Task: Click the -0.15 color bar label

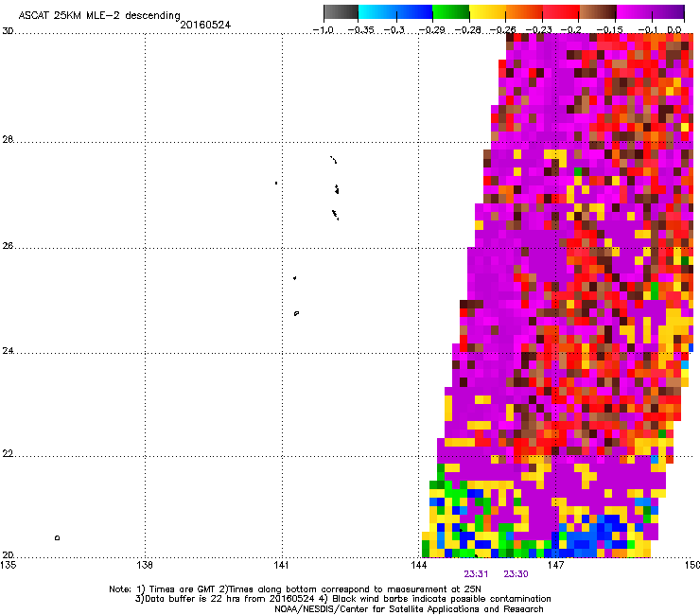Action: (x=610, y=30)
